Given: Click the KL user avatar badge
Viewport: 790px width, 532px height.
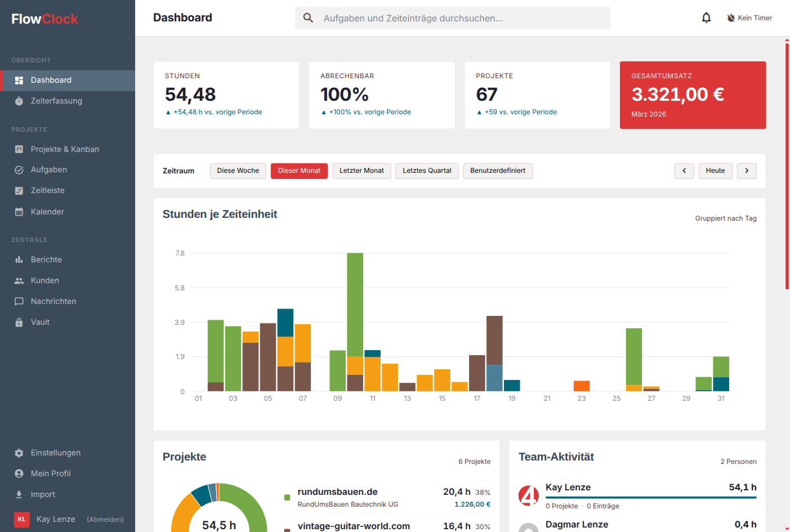Looking at the screenshot, I should click(21, 519).
